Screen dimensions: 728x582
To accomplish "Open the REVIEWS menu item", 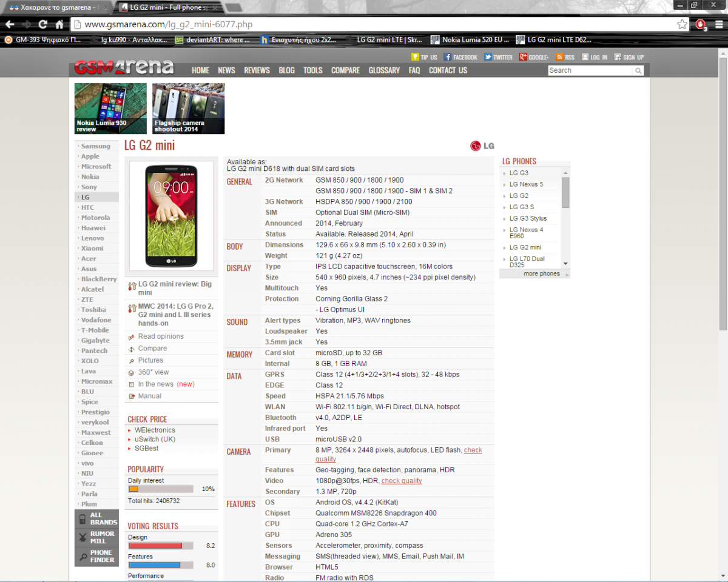I will pyautogui.click(x=257, y=70).
